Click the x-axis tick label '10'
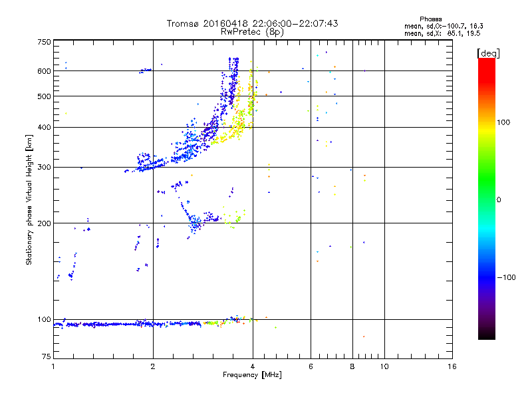 [384, 366]
